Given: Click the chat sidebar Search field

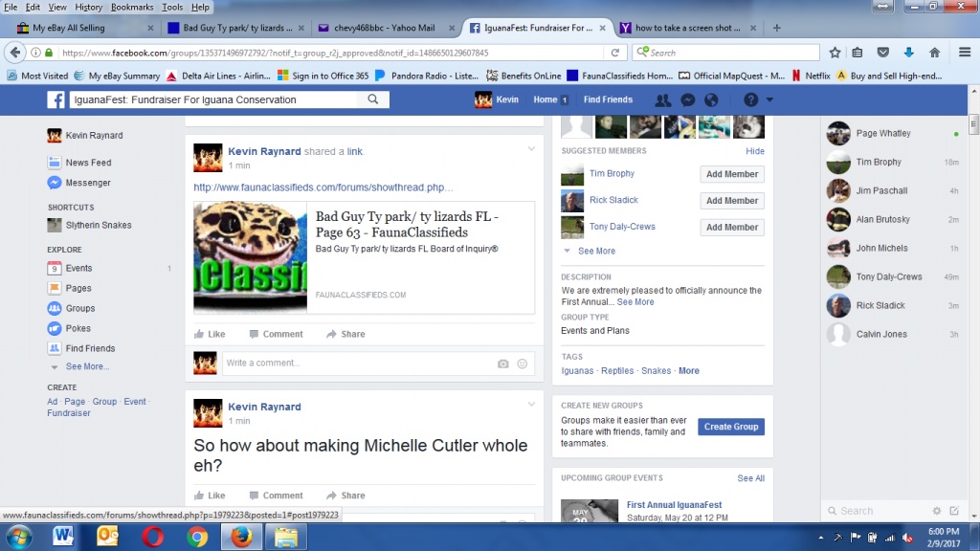Looking at the screenshot, I should [x=877, y=511].
